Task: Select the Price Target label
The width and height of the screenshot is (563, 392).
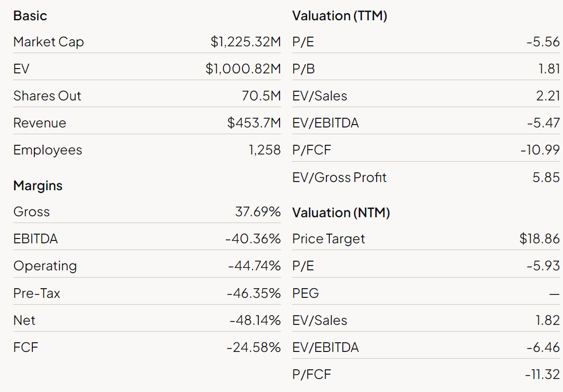Action: [x=329, y=239]
